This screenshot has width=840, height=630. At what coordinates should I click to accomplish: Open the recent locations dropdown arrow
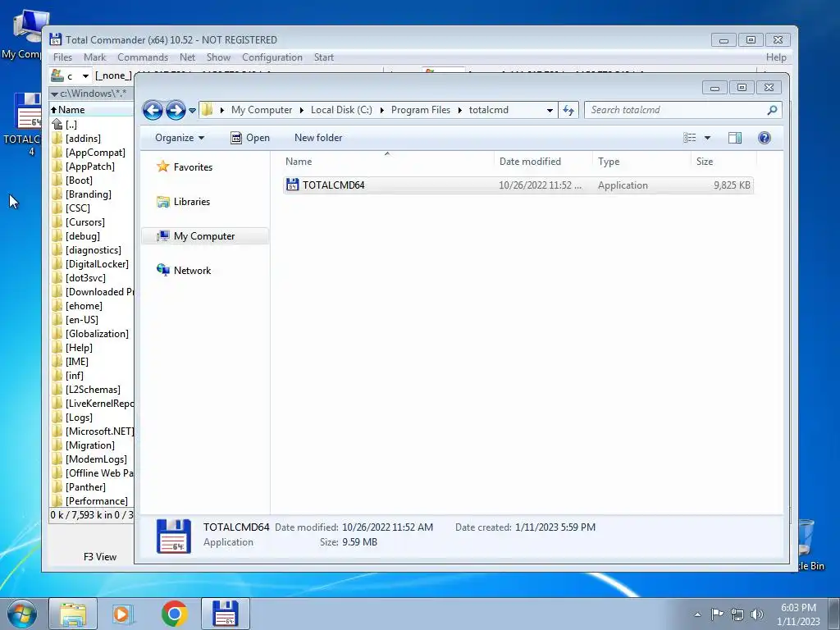tap(192, 111)
